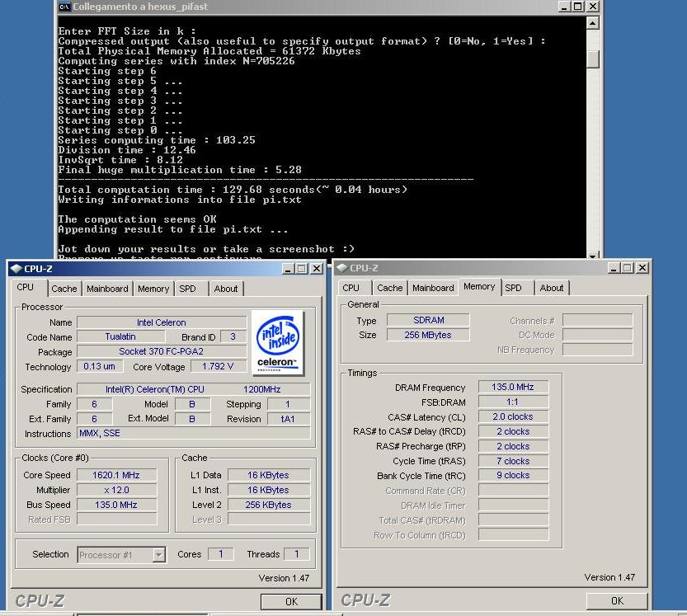
Task: Close the left CPU-Z window
Action: click(317, 269)
